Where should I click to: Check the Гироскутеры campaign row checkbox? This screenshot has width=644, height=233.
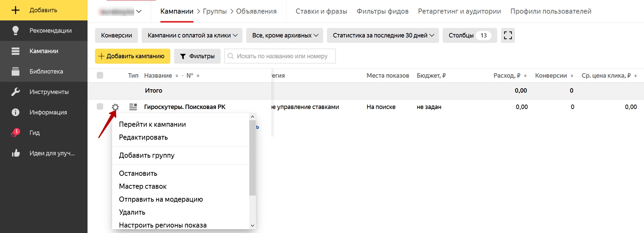100,107
